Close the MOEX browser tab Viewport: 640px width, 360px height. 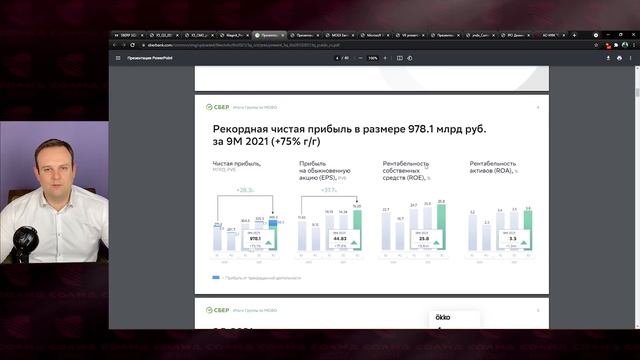(353, 35)
